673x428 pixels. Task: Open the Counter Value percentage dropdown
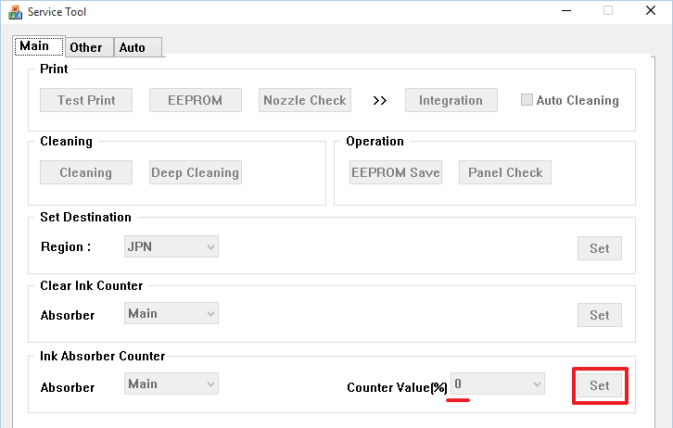click(x=497, y=384)
